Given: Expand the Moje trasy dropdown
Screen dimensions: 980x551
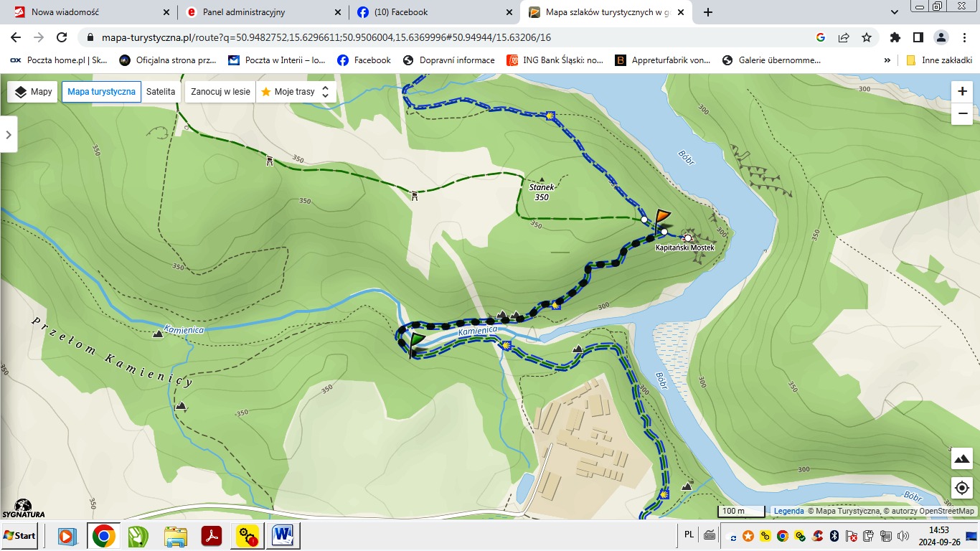Looking at the screenshot, I should point(296,92).
